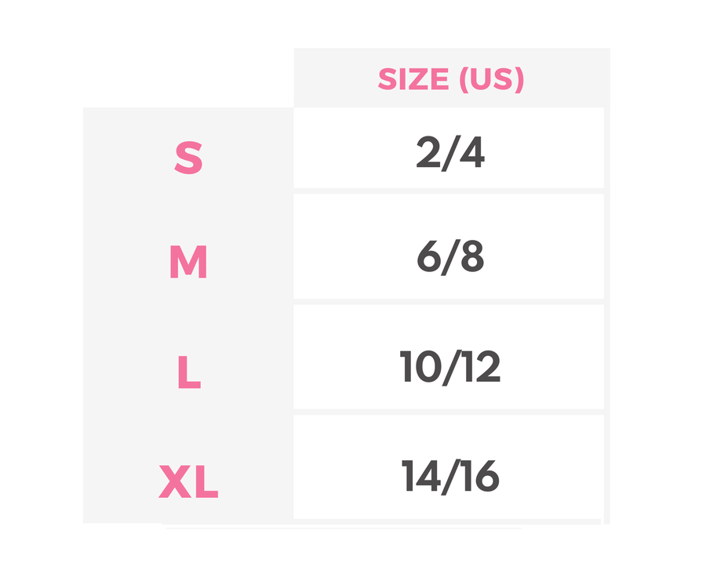This screenshot has width=706, height=588.
Task: Click the number 2 in the S row
Action: tap(429, 154)
